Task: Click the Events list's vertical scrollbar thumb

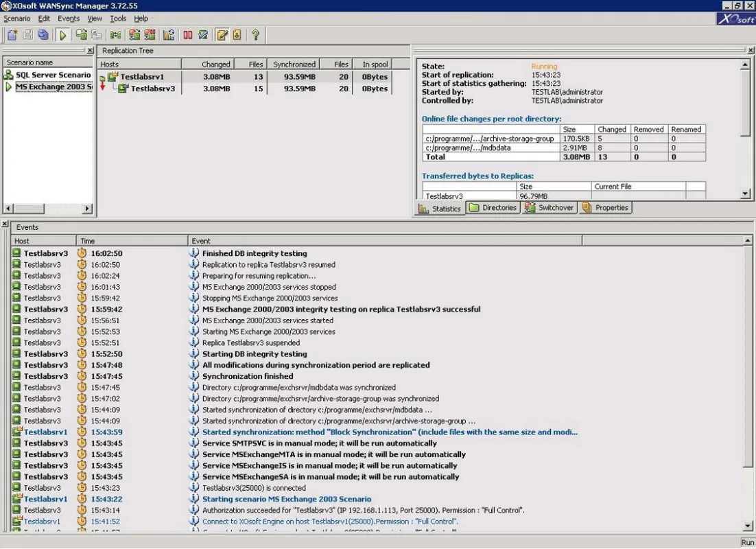Action: (x=747, y=356)
